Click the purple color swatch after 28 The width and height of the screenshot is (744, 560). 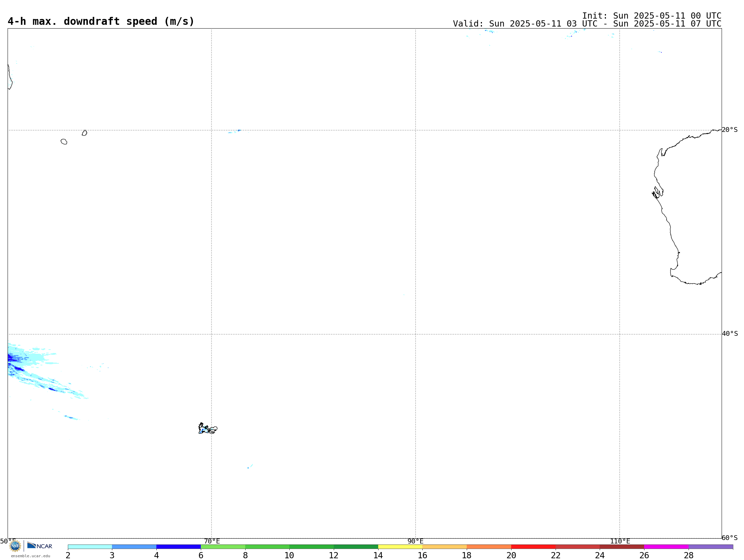pyautogui.click(x=711, y=547)
